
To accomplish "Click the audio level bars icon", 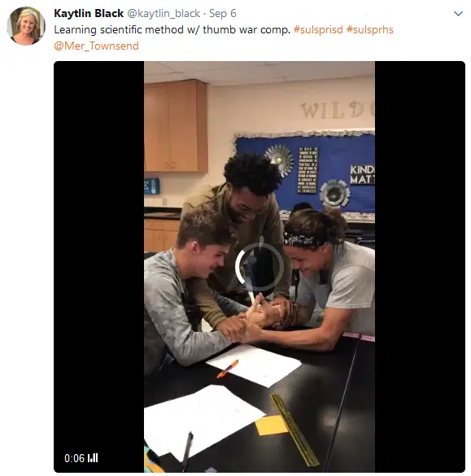I will click(93, 458).
